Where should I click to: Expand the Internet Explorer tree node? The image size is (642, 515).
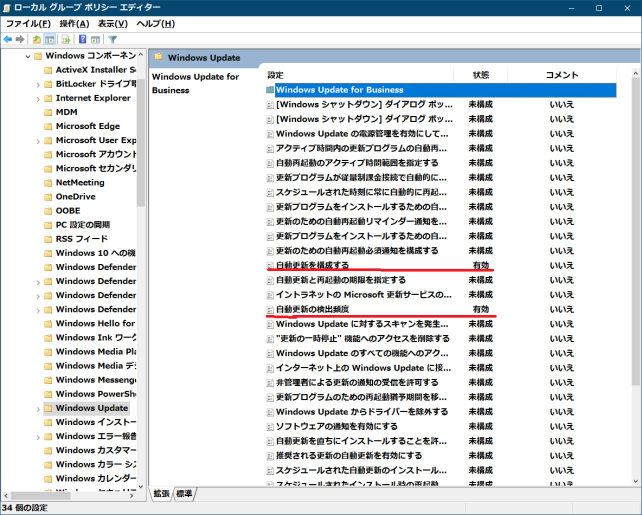pyautogui.click(x=38, y=99)
